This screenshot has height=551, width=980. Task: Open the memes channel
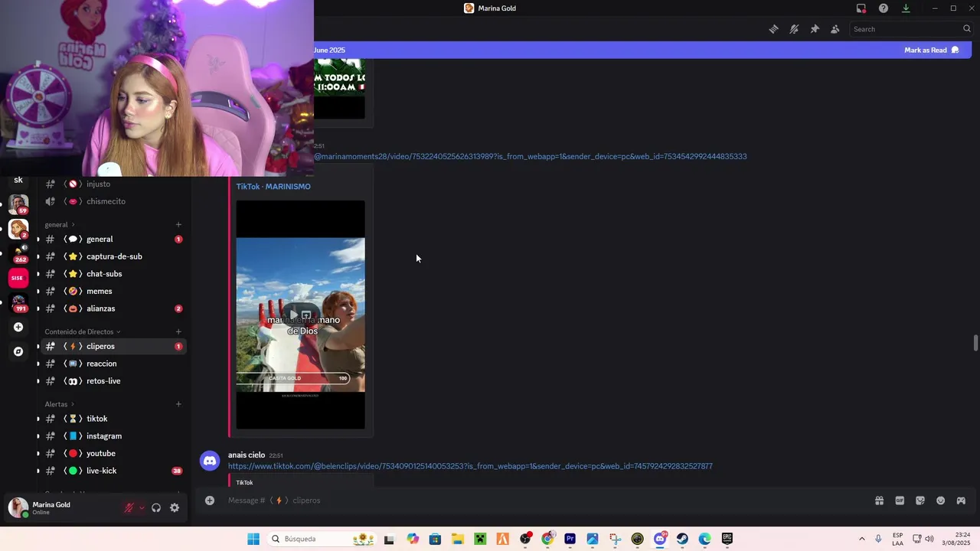point(113,291)
